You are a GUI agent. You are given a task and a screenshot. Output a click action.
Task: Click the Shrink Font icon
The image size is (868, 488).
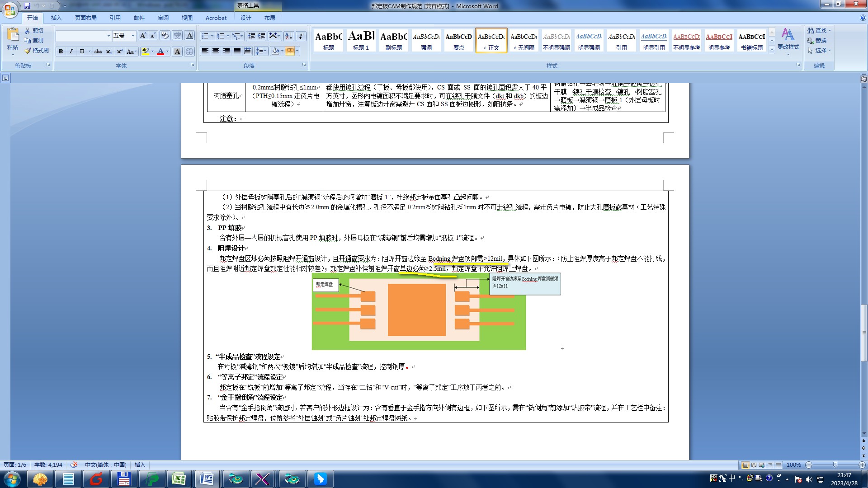(153, 36)
